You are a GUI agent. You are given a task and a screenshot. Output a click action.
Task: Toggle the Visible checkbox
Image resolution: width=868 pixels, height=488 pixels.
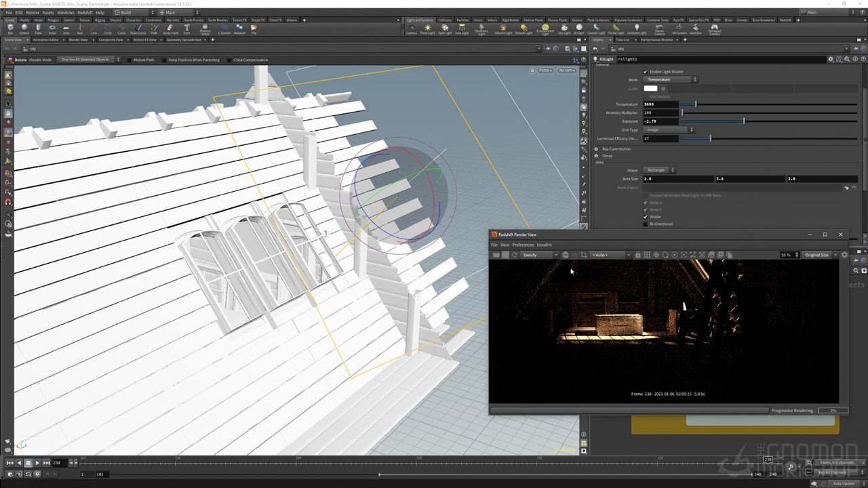[x=645, y=217]
